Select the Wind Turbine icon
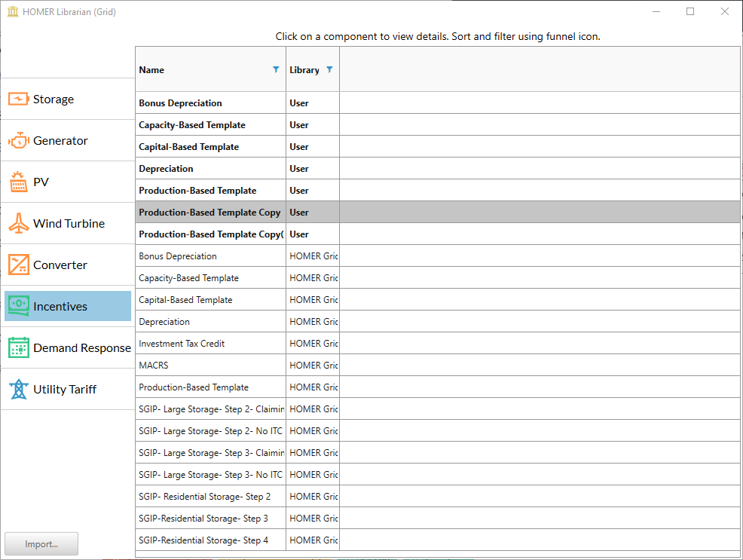 tap(18, 222)
